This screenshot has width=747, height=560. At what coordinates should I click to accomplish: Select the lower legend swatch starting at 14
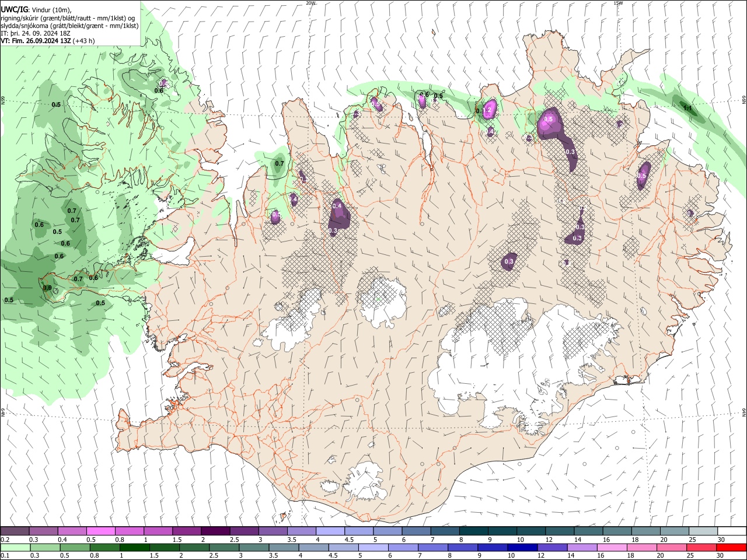point(582,547)
